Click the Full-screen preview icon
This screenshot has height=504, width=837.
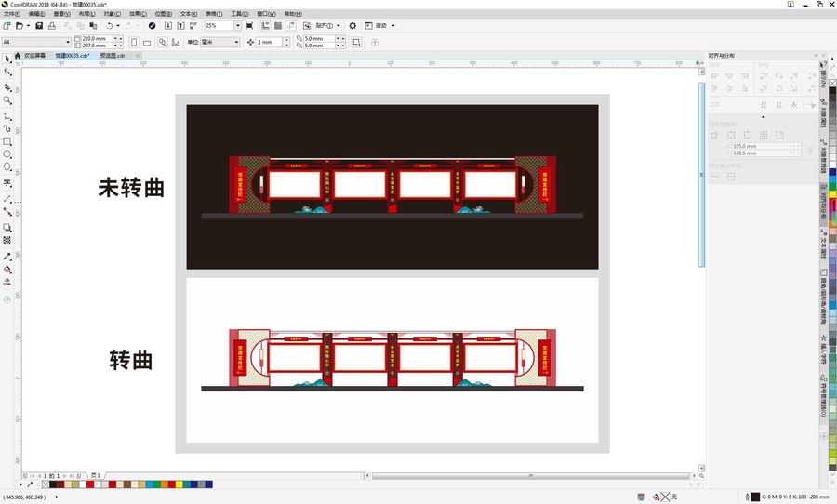tap(249, 26)
